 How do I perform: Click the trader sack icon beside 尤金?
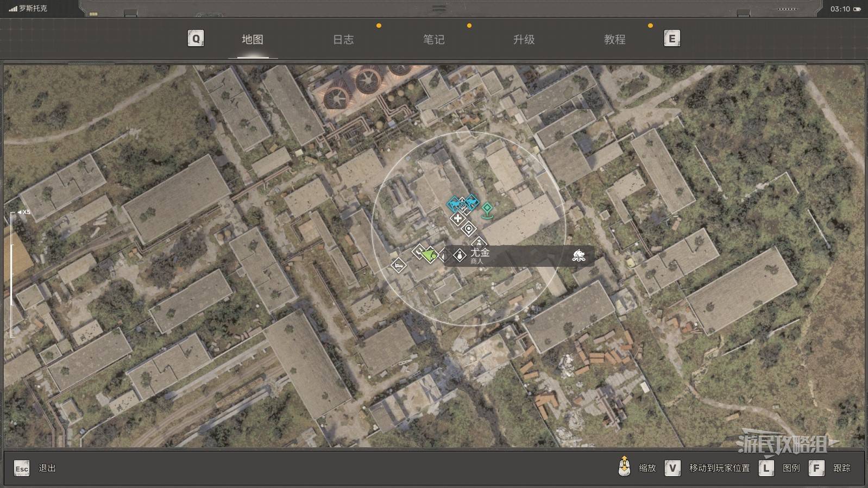[460, 255]
